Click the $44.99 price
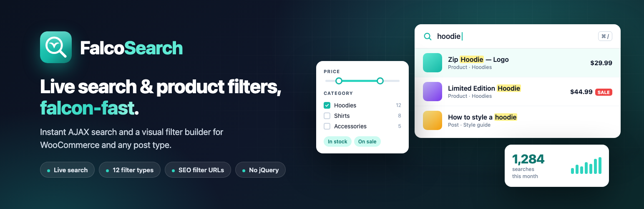This screenshot has width=644, height=209. click(581, 92)
